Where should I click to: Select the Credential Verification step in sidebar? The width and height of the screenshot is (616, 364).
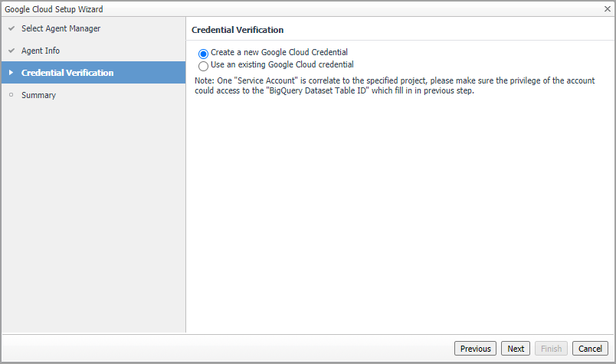click(x=67, y=73)
